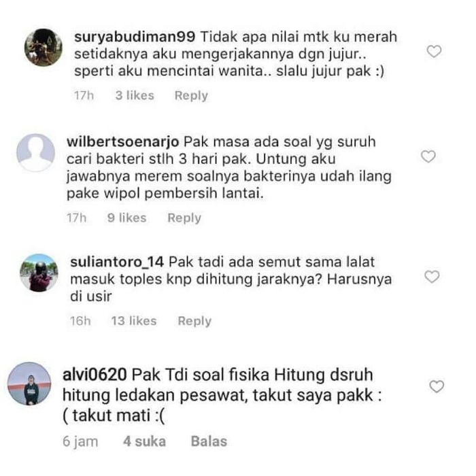Like suliantoro_14's comment with the heart icon
Image resolution: width=476 pixels, height=476 pixels.
[x=432, y=277]
